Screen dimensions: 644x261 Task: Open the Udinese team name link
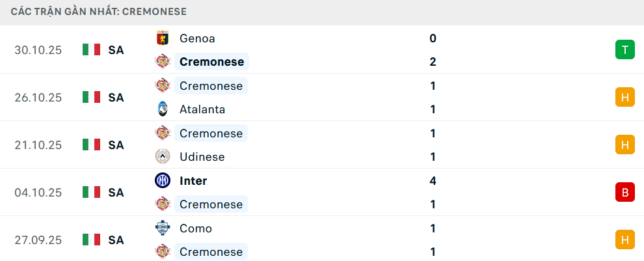(x=202, y=157)
